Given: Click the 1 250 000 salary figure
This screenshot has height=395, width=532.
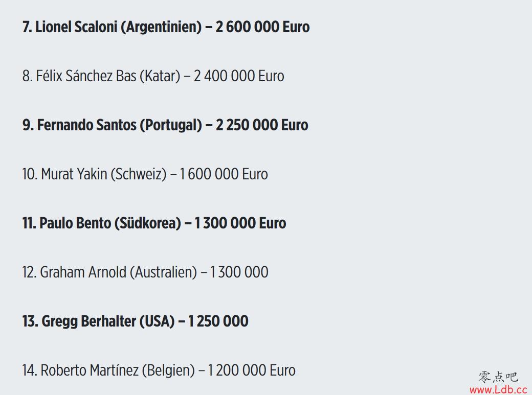Looking at the screenshot, I should point(218,321).
